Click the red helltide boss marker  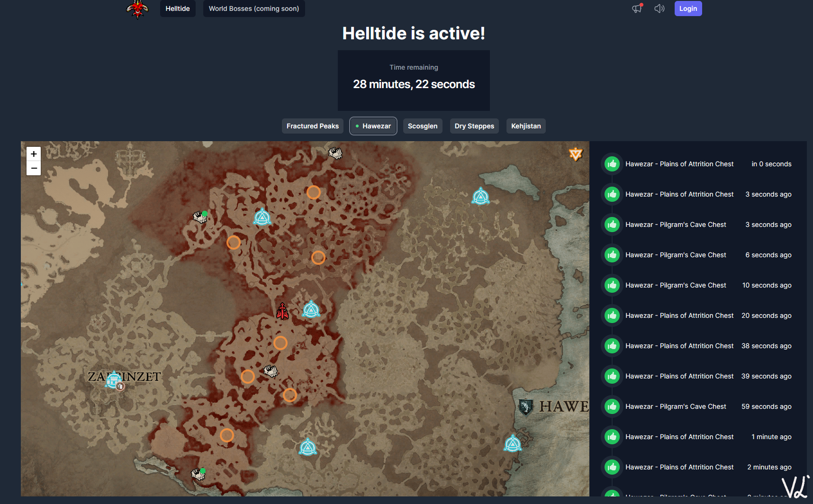pyautogui.click(x=282, y=311)
